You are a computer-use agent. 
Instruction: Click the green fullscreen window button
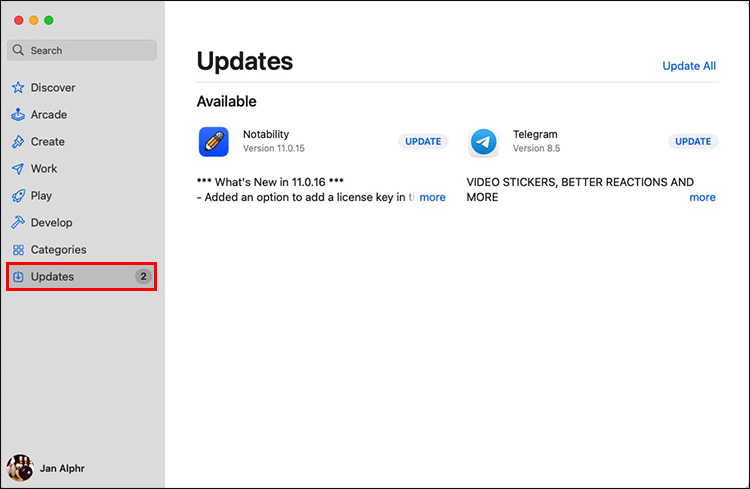tap(49, 20)
